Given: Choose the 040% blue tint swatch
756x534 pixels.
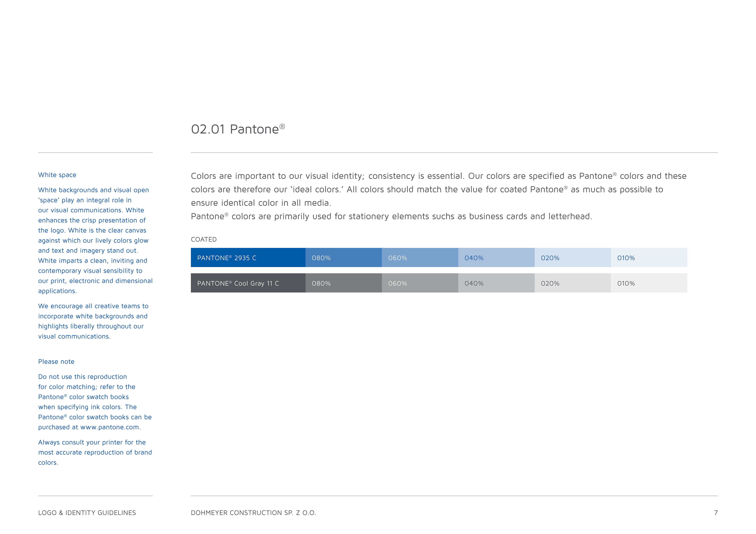Looking at the screenshot, I should (x=497, y=258).
